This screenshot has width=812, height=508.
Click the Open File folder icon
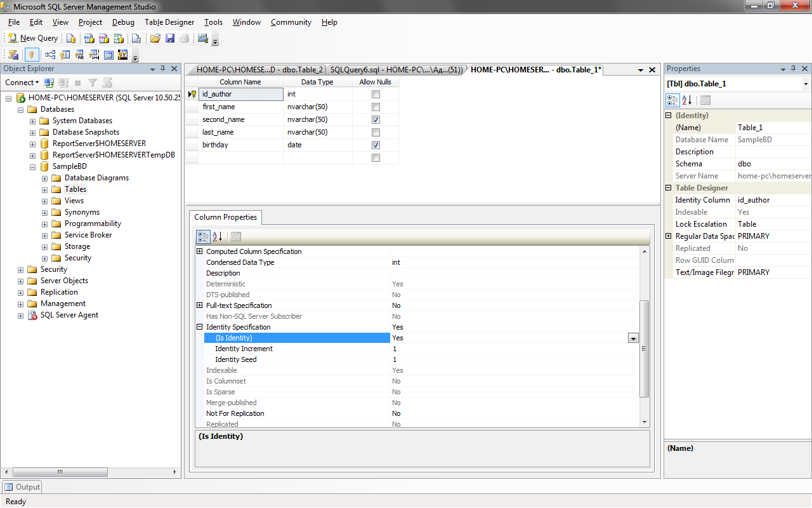coord(155,38)
